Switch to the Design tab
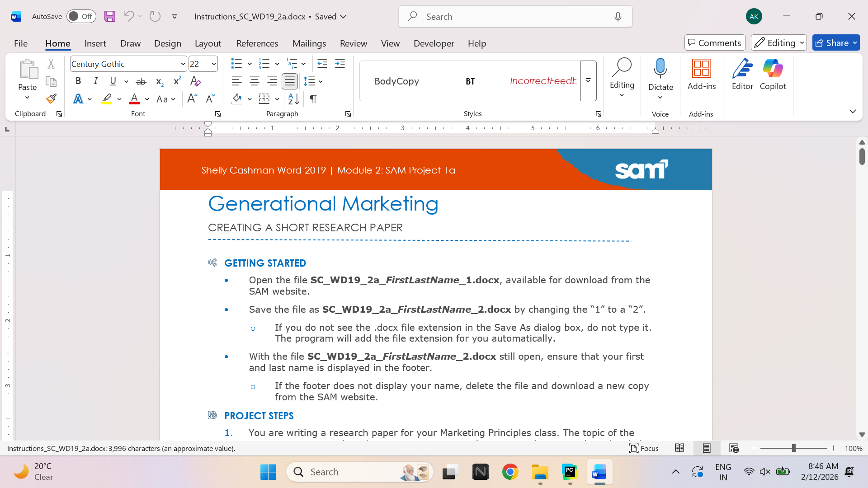The width and height of the screenshot is (868, 488). [168, 43]
